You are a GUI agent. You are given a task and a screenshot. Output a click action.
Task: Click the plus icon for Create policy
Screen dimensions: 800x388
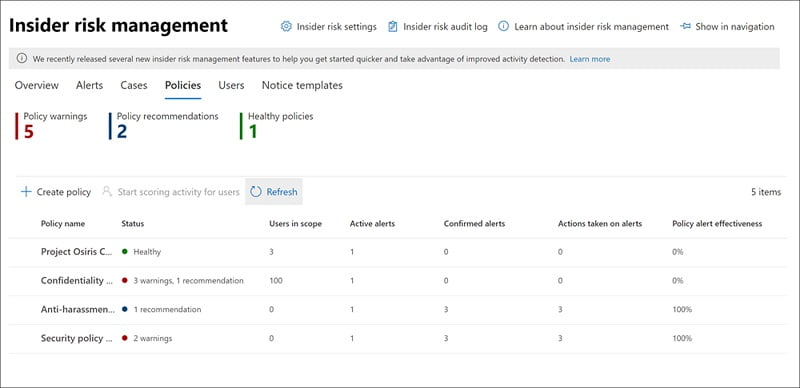(x=26, y=192)
